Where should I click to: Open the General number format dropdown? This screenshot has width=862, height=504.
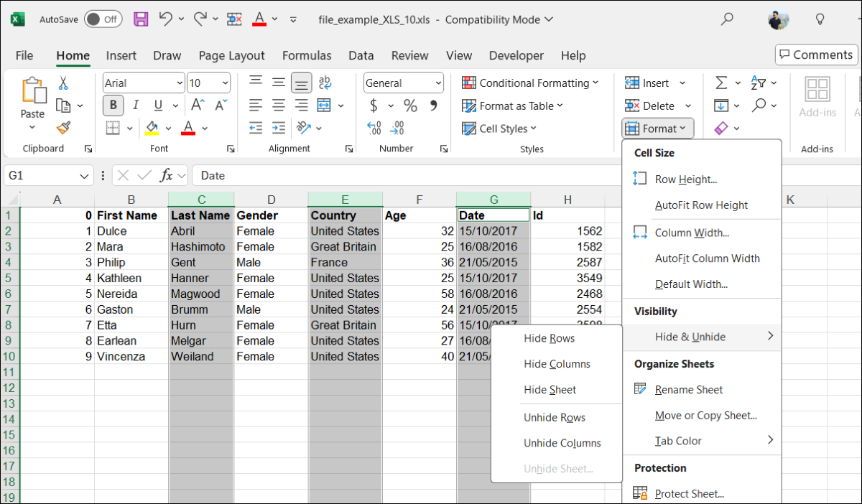pyautogui.click(x=438, y=83)
